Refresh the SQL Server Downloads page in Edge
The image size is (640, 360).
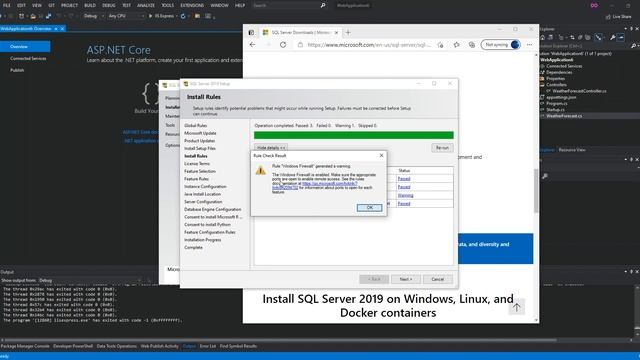283,45
